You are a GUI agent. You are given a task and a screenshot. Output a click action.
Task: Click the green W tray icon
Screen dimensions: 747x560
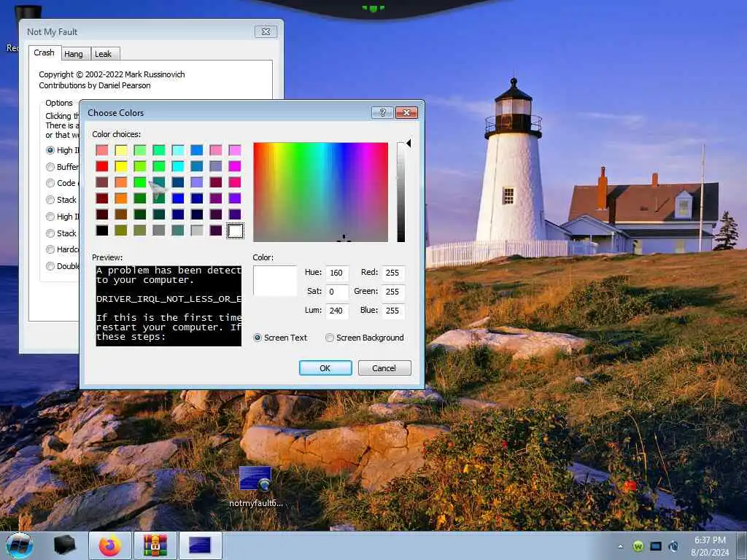point(638,546)
